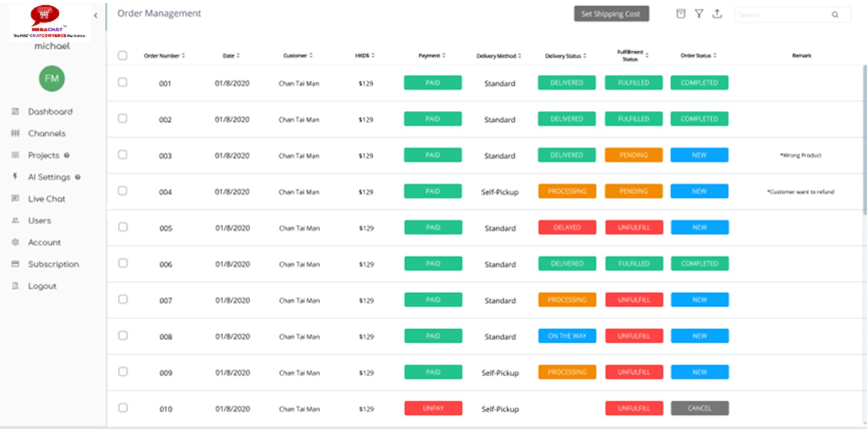Screen dimensions: 868x432
Task: Open the filter funnel icon
Action: (699, 14)
